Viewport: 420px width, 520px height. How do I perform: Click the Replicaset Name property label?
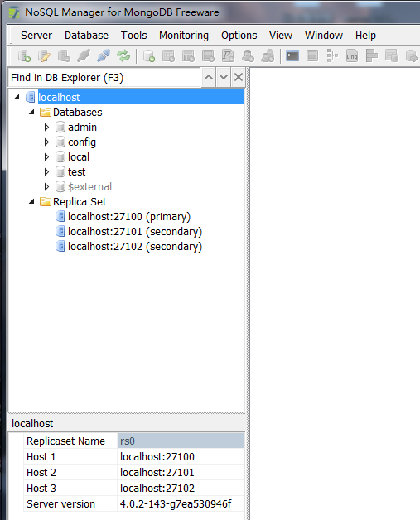pyautogui.click(x=65, y=441)
